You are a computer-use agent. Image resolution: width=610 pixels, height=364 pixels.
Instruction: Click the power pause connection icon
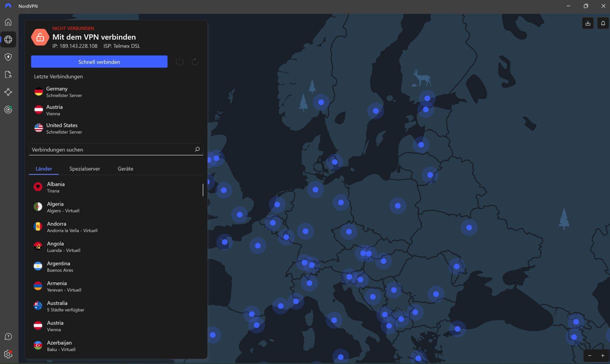coord(180,62)
